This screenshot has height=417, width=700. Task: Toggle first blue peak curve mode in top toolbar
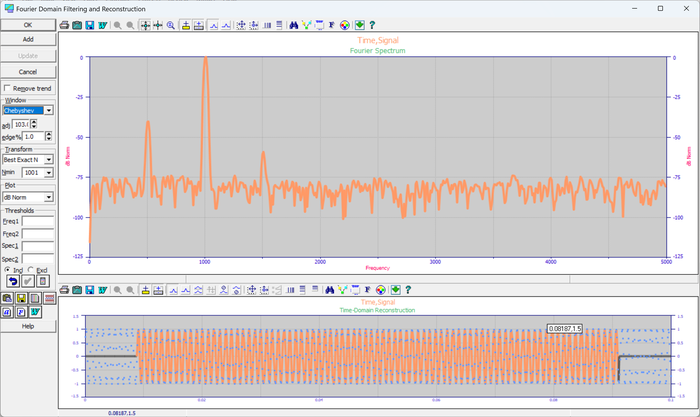tap(213, 25)
